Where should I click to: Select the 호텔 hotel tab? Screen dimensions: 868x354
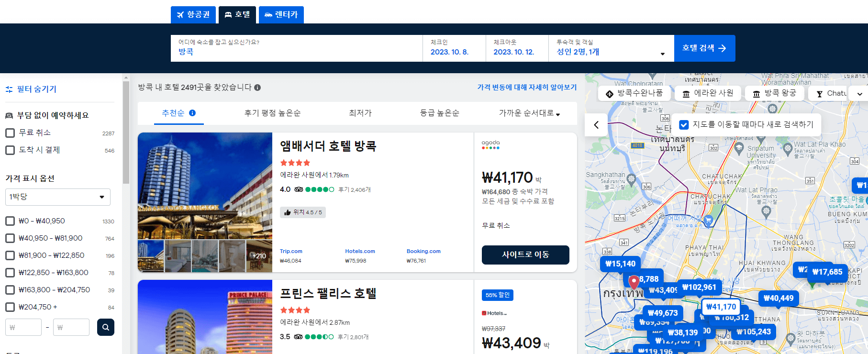(x=237, y=15)
